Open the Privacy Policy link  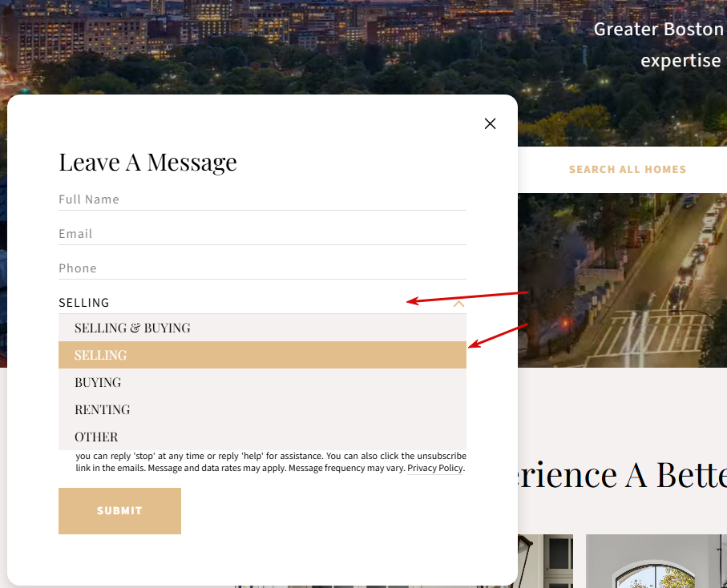435,469
